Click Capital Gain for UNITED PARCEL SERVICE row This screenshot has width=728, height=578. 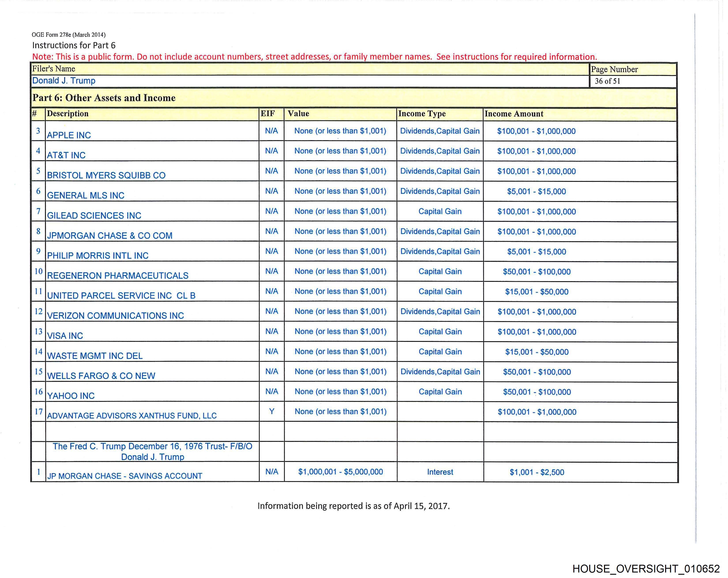440,292
